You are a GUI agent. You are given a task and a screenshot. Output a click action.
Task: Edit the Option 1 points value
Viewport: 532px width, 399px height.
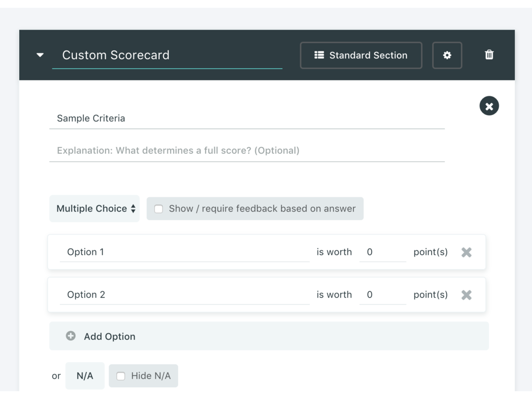[x=382, y=252]
